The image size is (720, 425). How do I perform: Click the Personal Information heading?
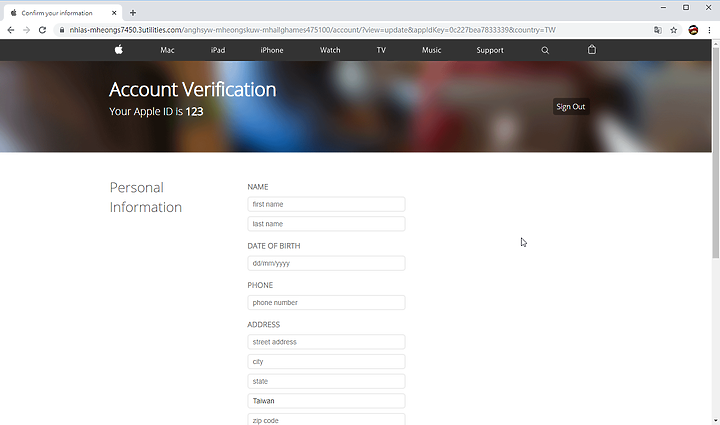point(146,197)
